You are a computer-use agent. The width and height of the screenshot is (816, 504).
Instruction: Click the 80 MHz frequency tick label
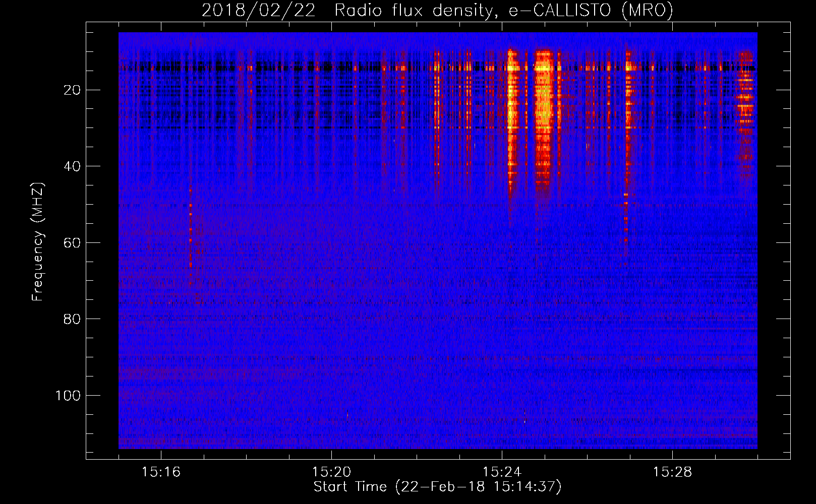coord(72,319)
